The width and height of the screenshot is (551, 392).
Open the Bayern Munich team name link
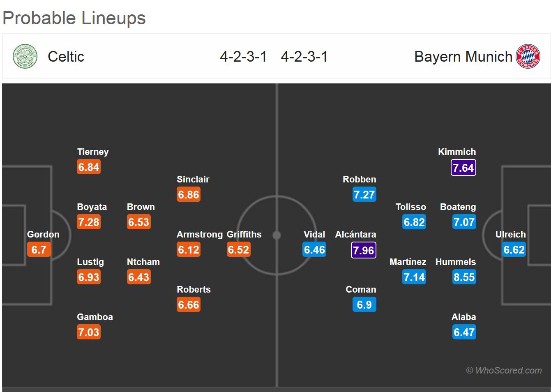tap(463, 57)
